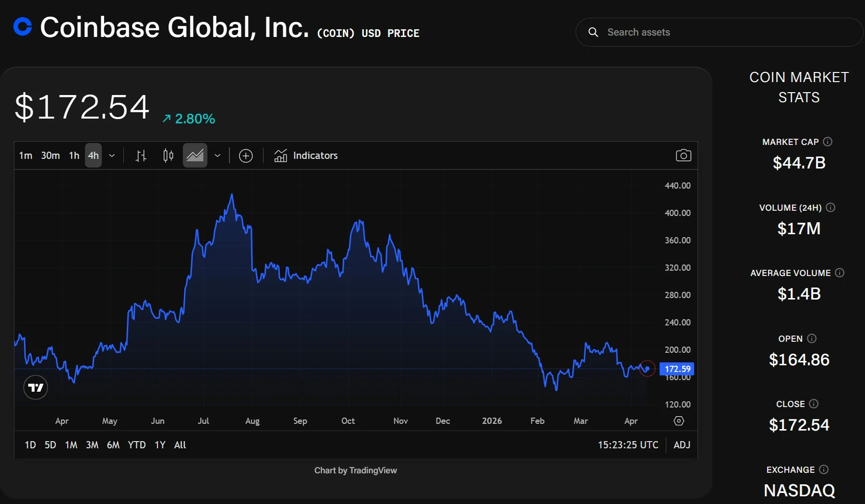Click the compare or add symbol plus icon
The image size is (865, 504).
pyautogui.click(x=246, y=156)
